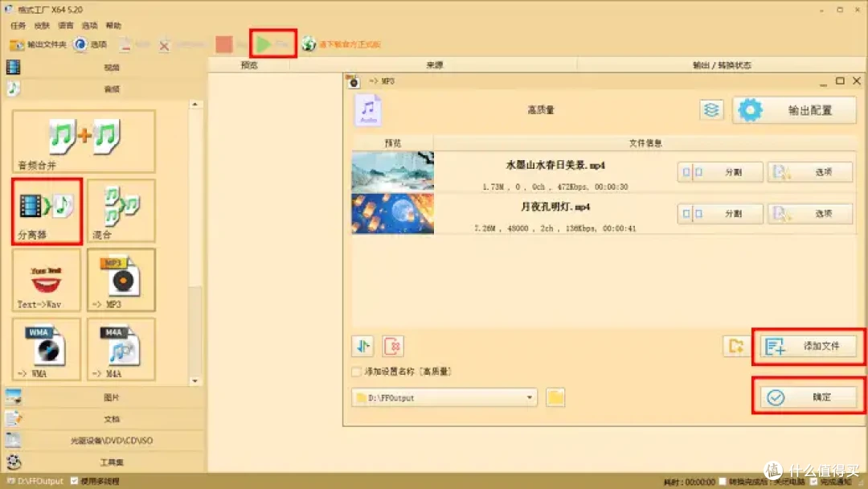Click the 添加文件 button
The height and width of the screenshot is (489, 868).
809,346
